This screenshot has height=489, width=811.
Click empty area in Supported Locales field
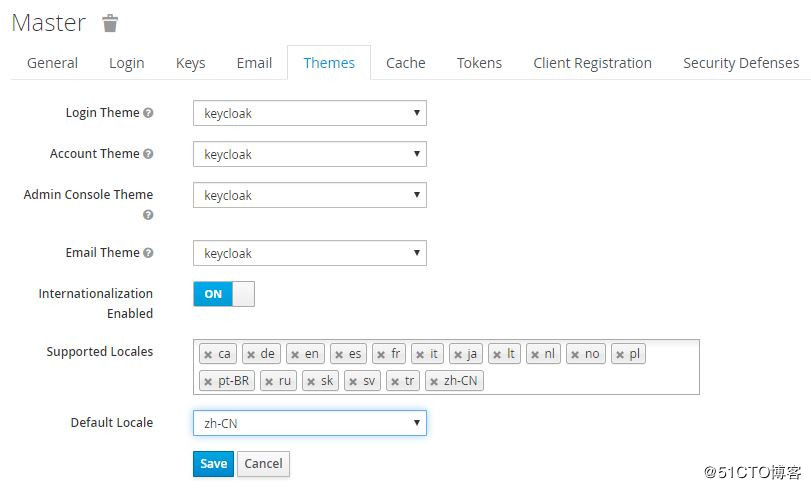coord(590,380)
